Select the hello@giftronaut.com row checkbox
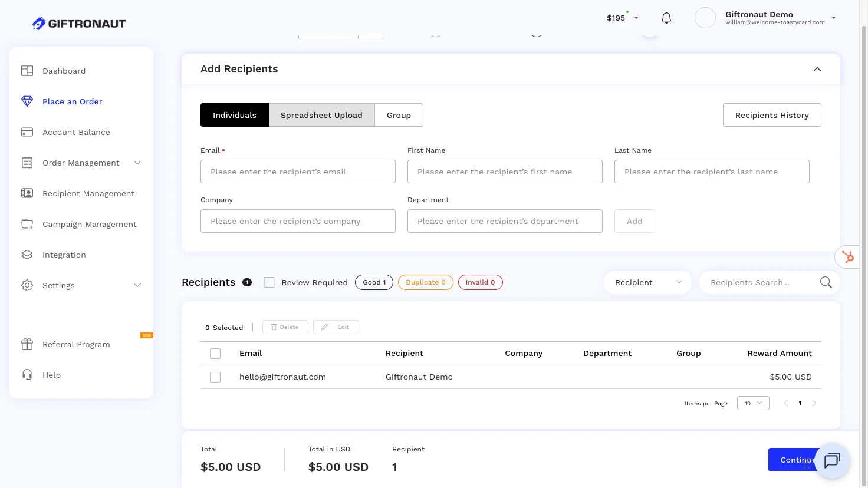This screenshot has height=488, width=868. click(215, 377)
